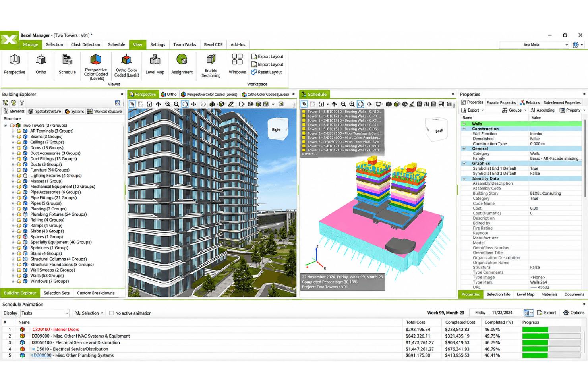Click the Assignment ribbon icon
The image size is (588, 392).
182,64
